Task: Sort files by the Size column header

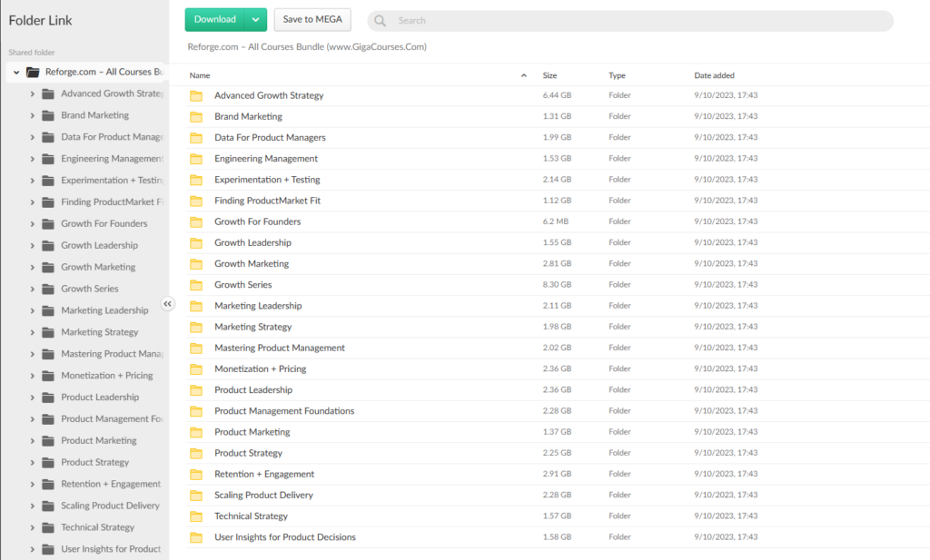Action: pyautogui.click(x=549, y=75)
